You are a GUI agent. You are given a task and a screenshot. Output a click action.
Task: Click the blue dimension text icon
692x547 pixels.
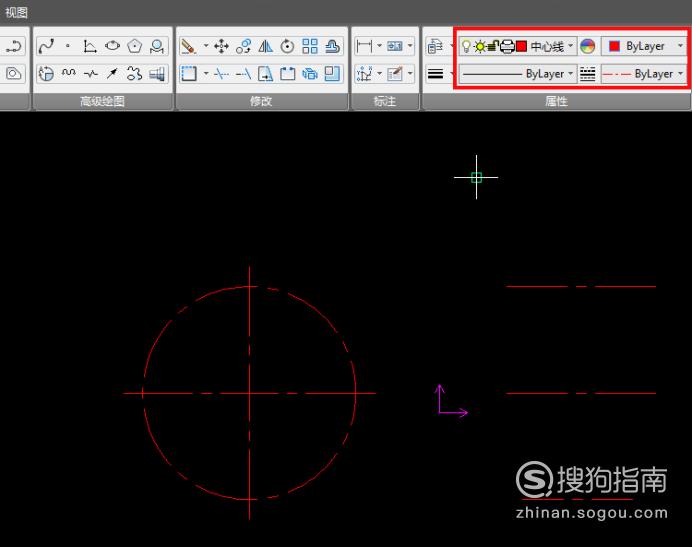[x=395, y=46]
